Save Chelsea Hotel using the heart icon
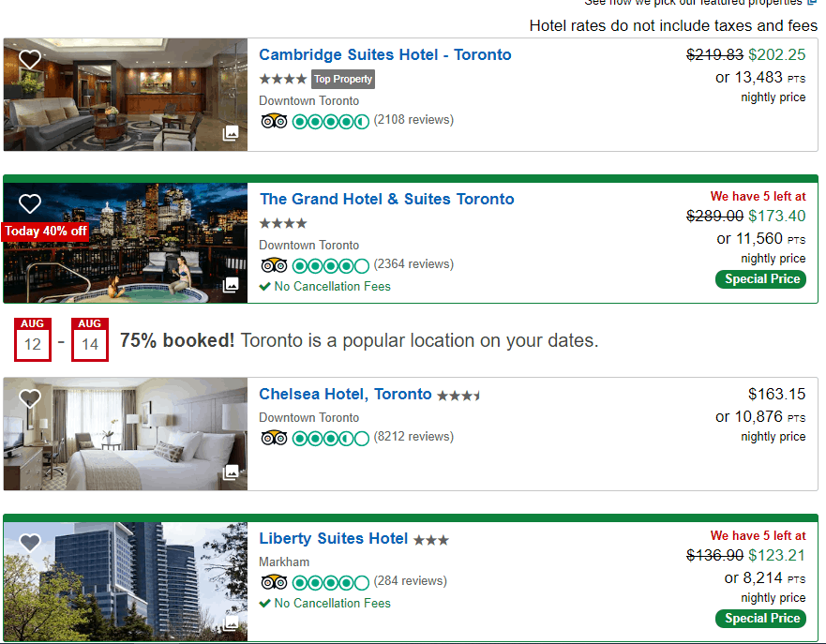Screen dimensions: 826x644 (x=30, y=398)
